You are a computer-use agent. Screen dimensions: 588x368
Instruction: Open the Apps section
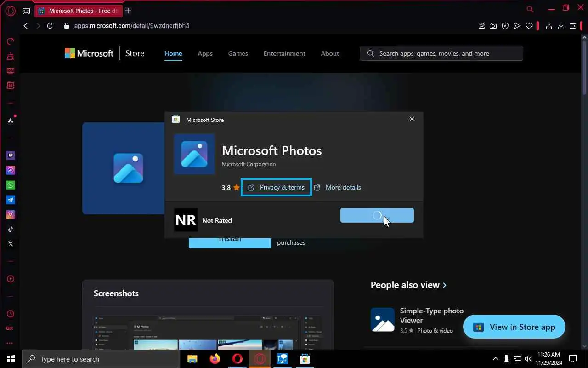tap(205, 53)
